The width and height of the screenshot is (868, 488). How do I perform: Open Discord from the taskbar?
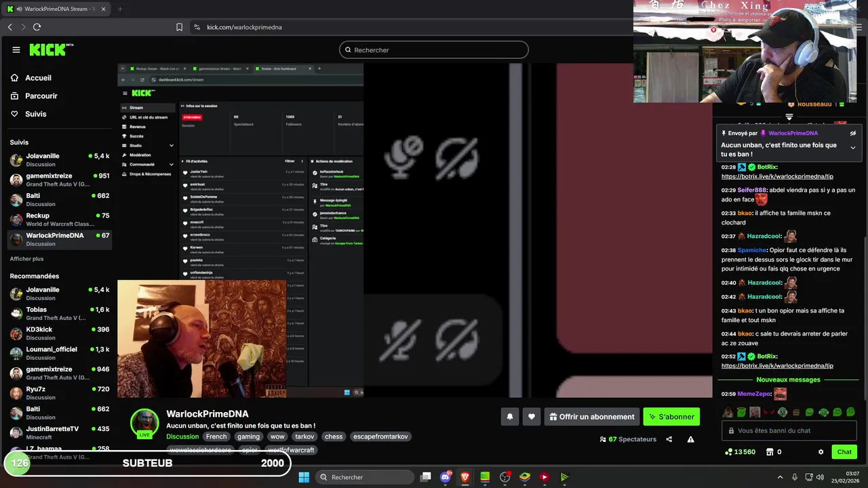(446, 477)
